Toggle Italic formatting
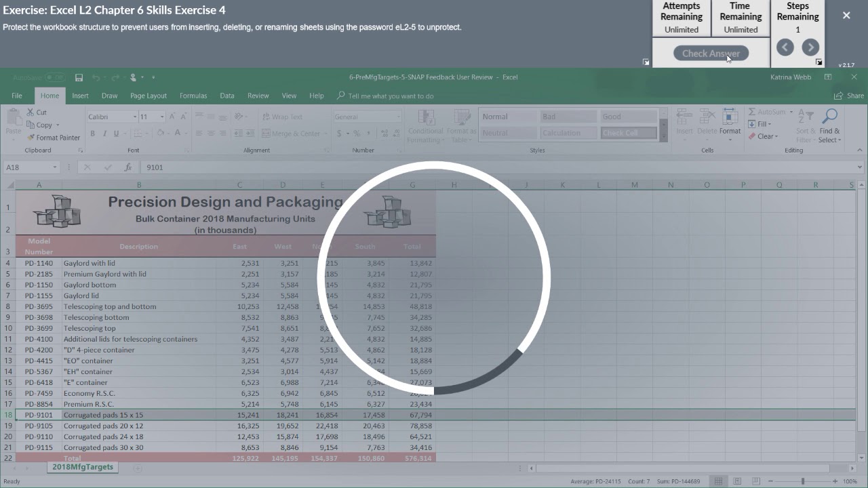This screenshot has height=488, width=868. [x=104, y=134]
